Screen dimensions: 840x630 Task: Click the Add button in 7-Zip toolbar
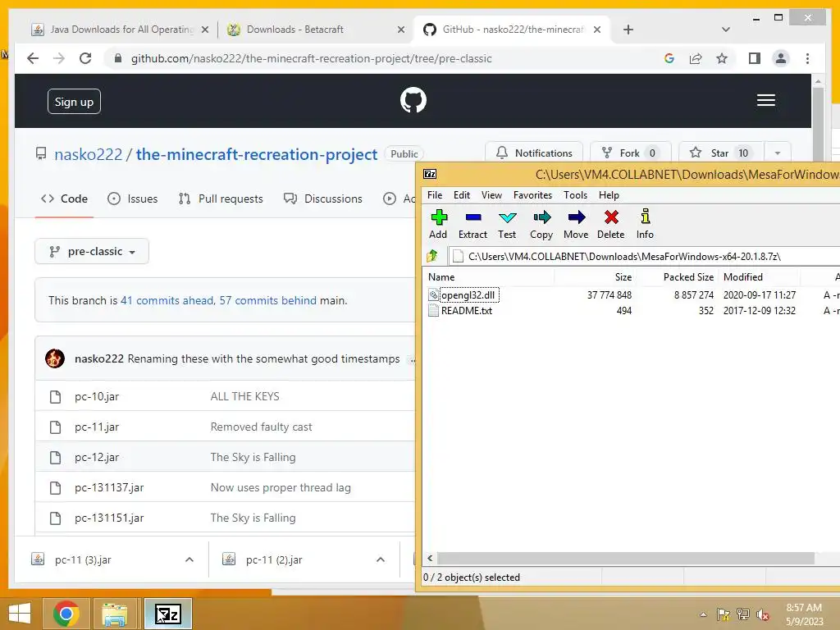438,224
